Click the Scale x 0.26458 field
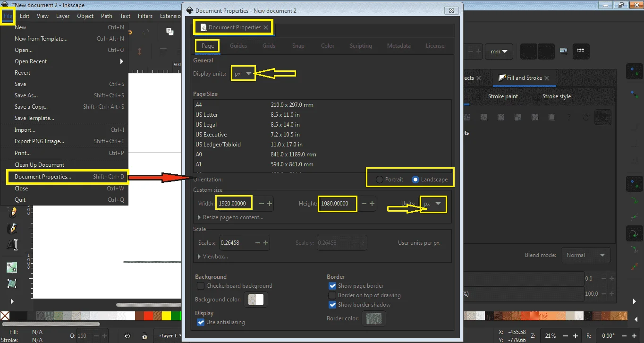 tap(236, 243)
